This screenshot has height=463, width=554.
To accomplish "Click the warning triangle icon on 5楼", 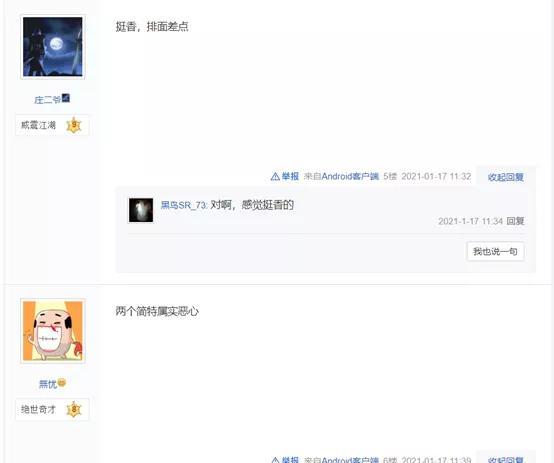I will pyautogui.click(x=275, y=176).
